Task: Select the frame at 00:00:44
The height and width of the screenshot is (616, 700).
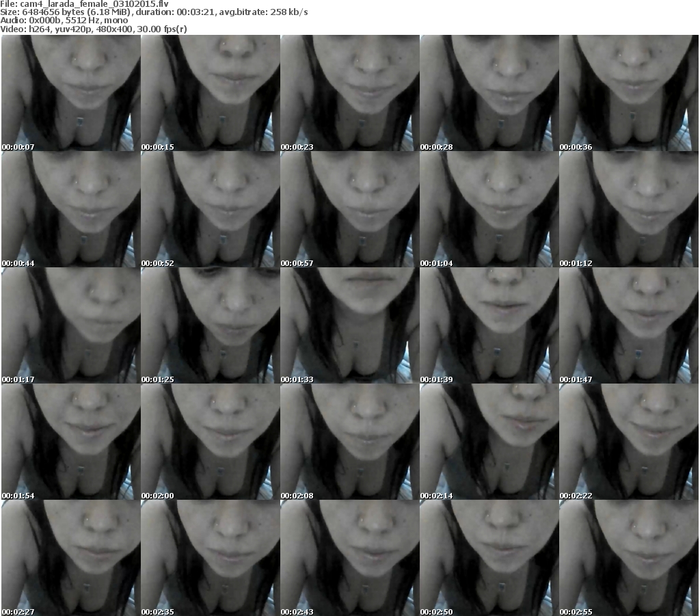Action: point(71,209)
